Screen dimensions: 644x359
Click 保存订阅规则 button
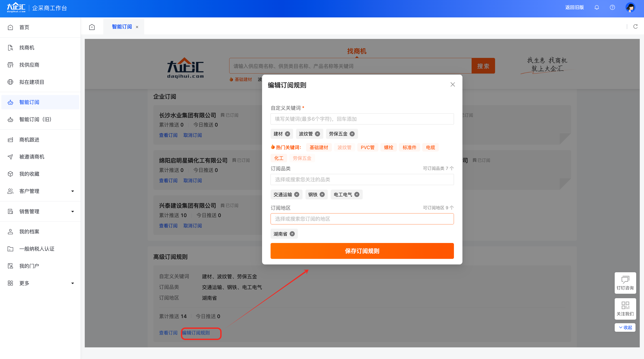click(x=362, y=251)
